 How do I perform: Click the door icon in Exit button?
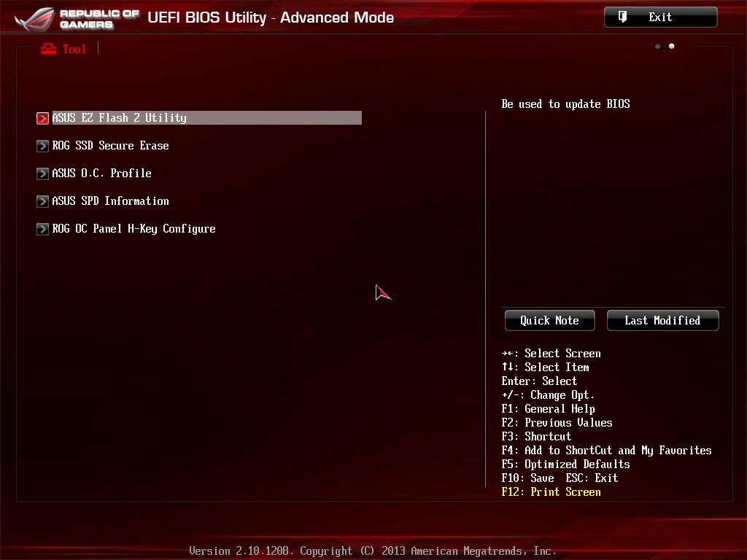[622, 17]
